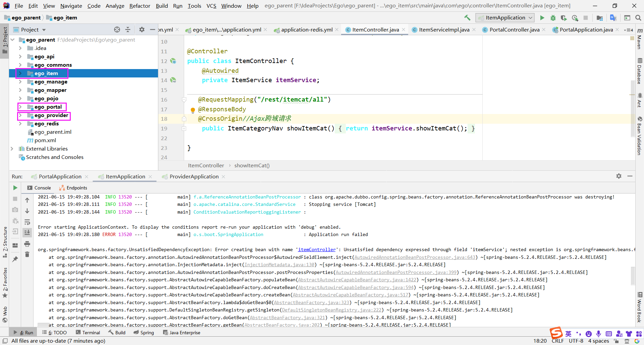644x345 pixels.
Task: Click Down the stack trace arrow
Action: pos(27,211)
